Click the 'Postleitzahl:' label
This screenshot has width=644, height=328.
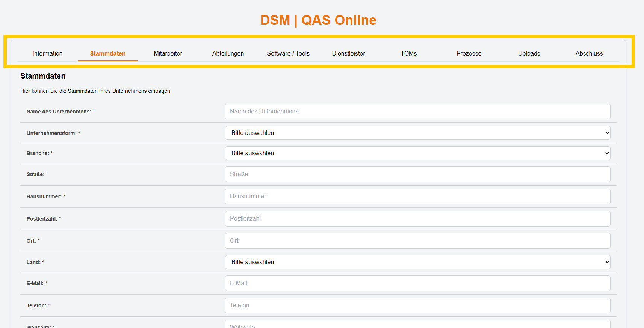(44, 219)
